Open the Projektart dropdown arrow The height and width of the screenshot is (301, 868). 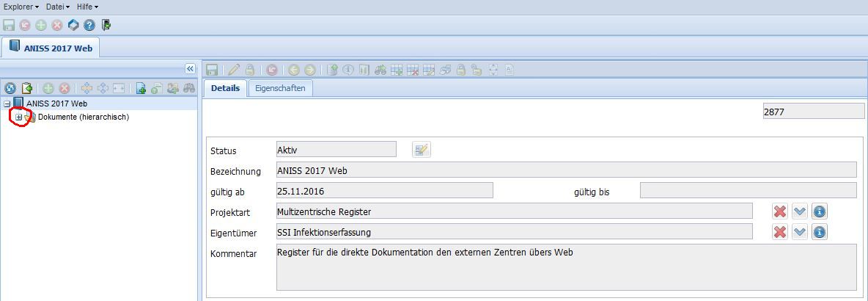coord(800,211)
